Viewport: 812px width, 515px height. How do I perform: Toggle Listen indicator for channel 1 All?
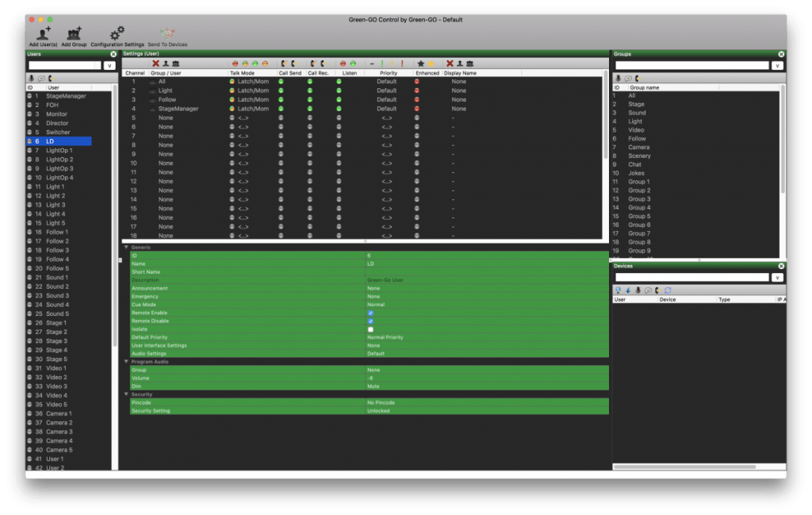click(x=339, y=82)
